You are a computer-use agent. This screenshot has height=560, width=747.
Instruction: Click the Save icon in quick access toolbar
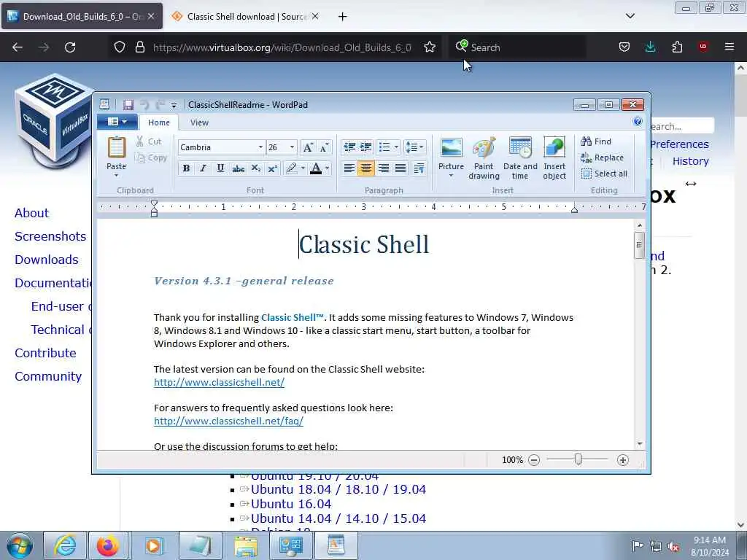[x=128, y=105]
